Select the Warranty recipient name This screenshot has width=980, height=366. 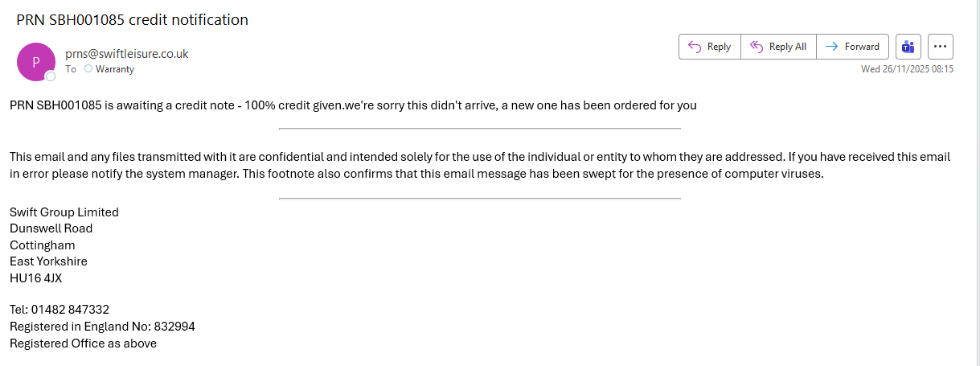[x=114, y=69]
